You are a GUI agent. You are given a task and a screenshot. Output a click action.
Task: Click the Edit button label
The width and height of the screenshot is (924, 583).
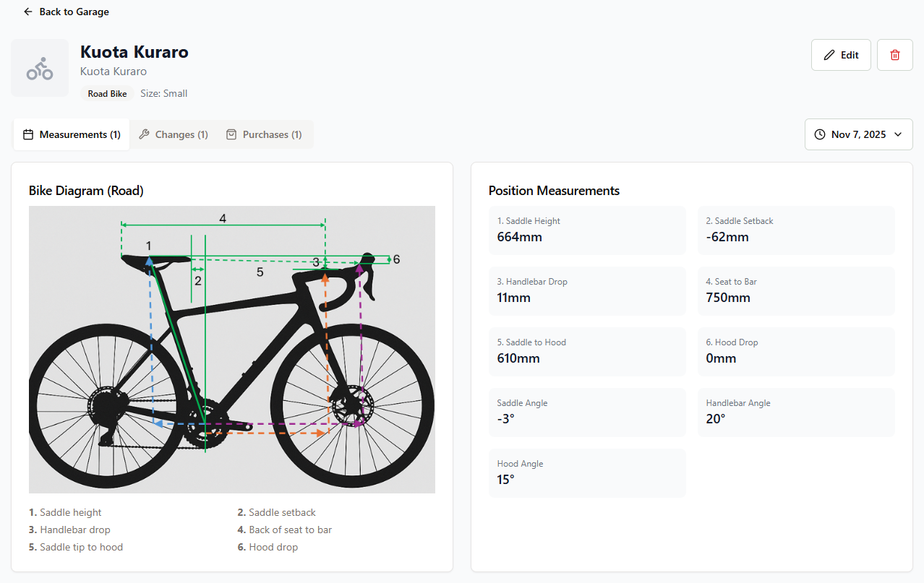click(x=850, y=55)
